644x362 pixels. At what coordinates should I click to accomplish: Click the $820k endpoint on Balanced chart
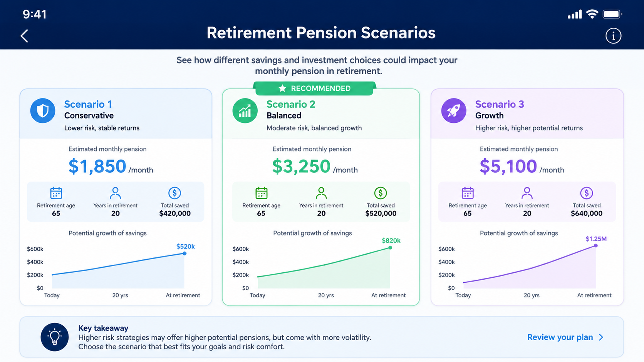coord(390,247)
